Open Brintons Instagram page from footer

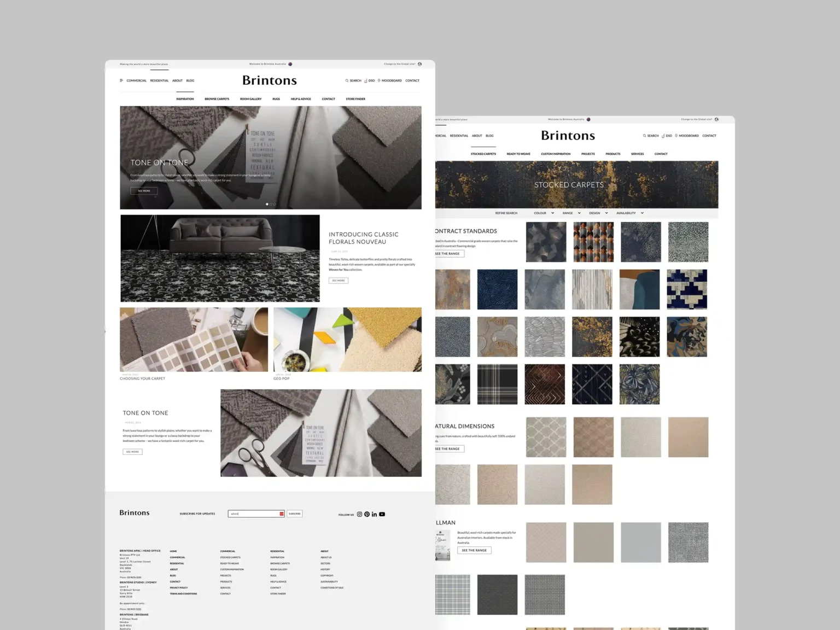pyautogui.click(x=359, y=514)
